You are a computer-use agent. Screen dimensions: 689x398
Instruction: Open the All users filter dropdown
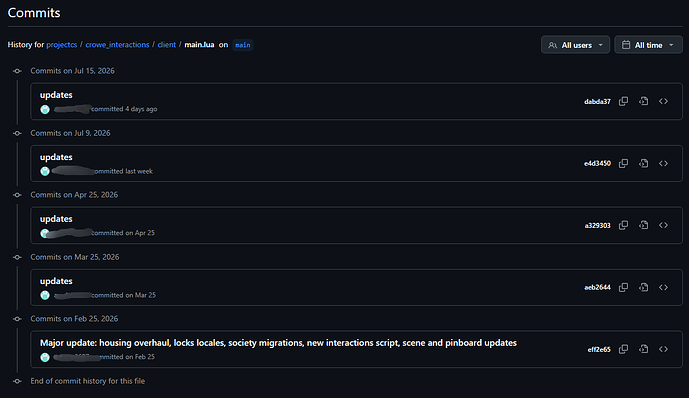pos(575,45)
